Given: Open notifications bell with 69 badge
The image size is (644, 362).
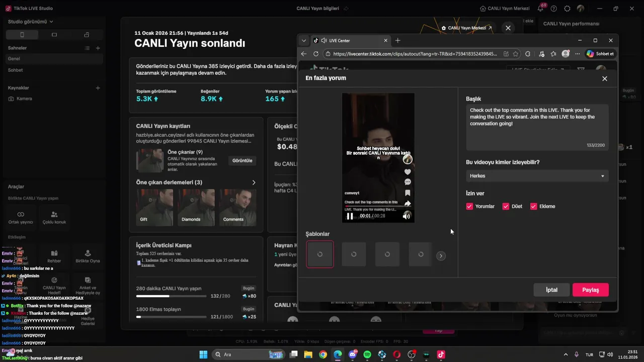Looking at the screenshot, I should point(540,9).
